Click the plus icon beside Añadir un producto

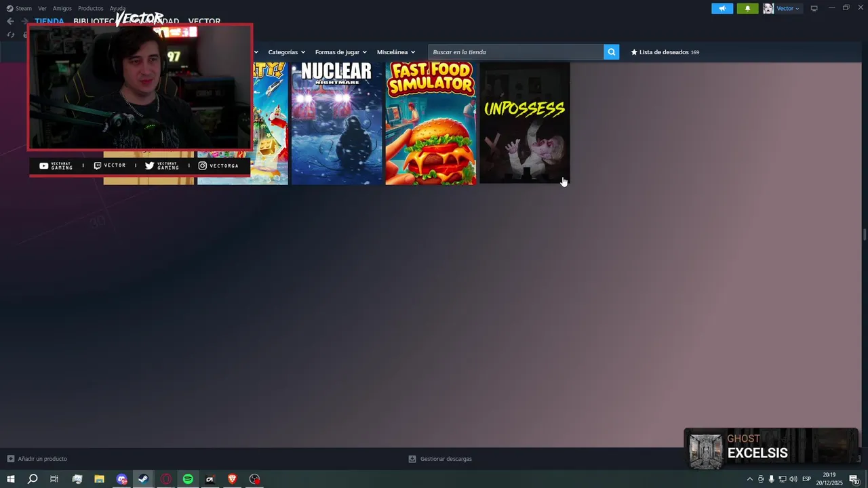point(10,459)
